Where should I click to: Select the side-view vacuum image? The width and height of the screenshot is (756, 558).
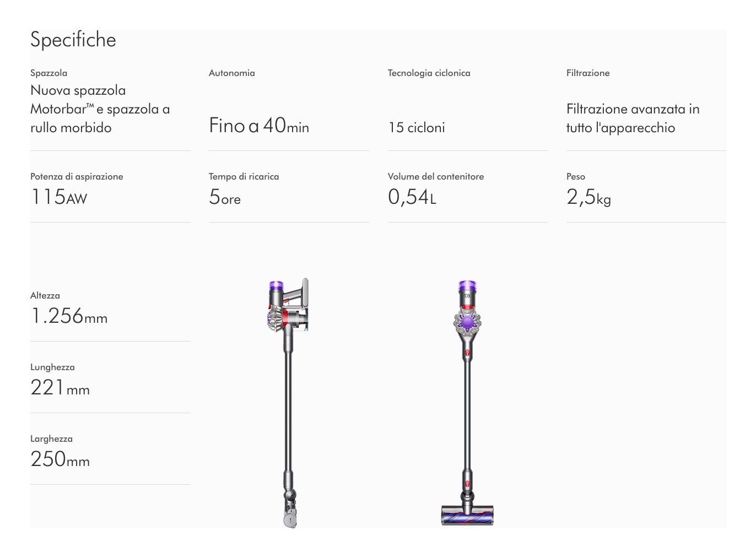pyautogui.click(x=288, y=402)
